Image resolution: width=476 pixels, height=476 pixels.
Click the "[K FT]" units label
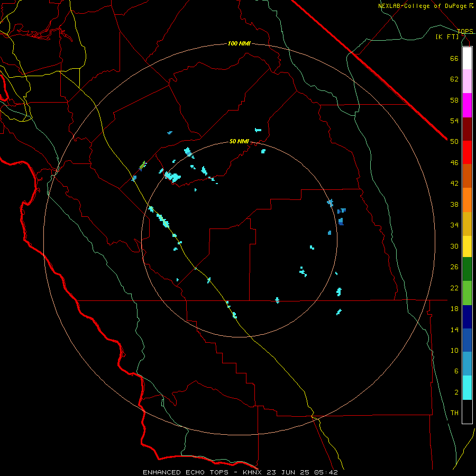[447, 37]
